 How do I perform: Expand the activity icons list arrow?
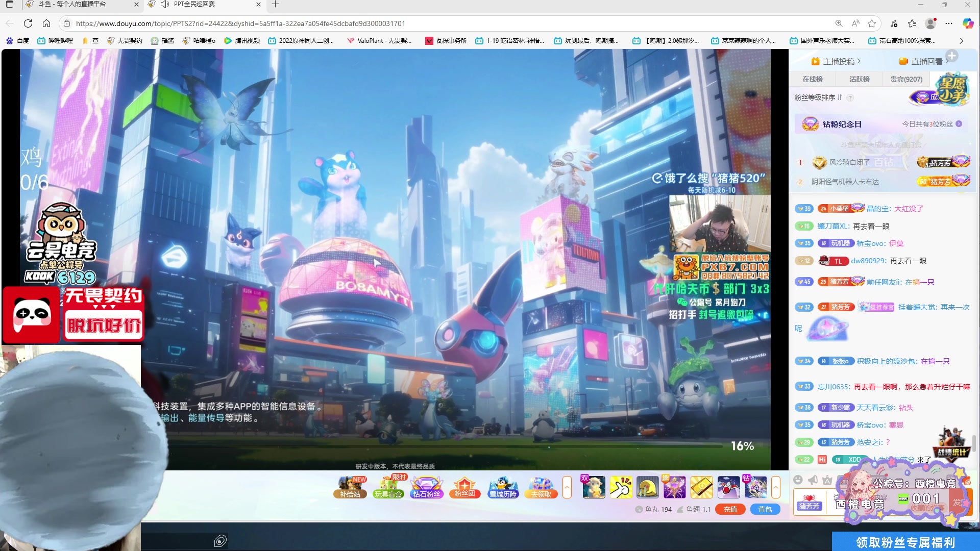coord(567,487)
